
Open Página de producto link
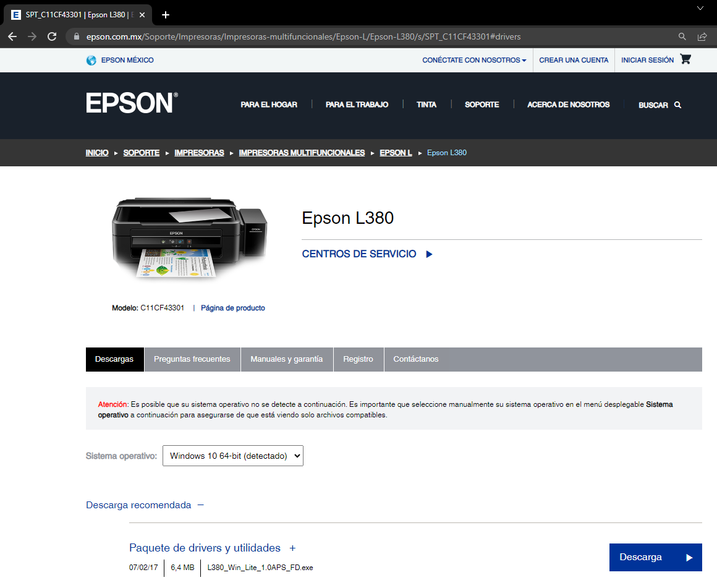pos(233,308)
